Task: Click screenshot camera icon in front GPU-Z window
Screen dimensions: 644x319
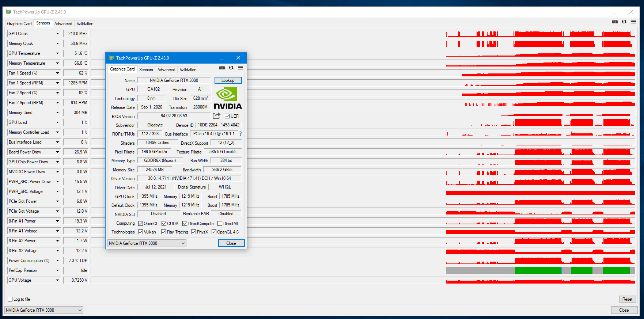Action: 222,68
